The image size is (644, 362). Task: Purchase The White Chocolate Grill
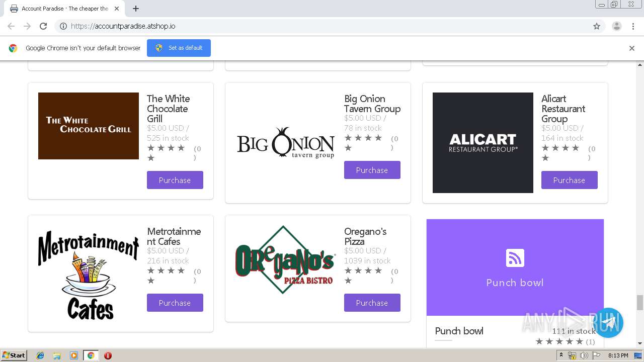pos(175,180)
